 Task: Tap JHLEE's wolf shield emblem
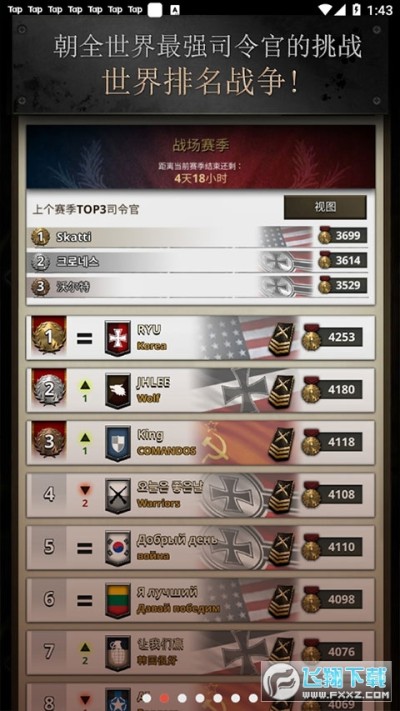(x=118, y=390)
